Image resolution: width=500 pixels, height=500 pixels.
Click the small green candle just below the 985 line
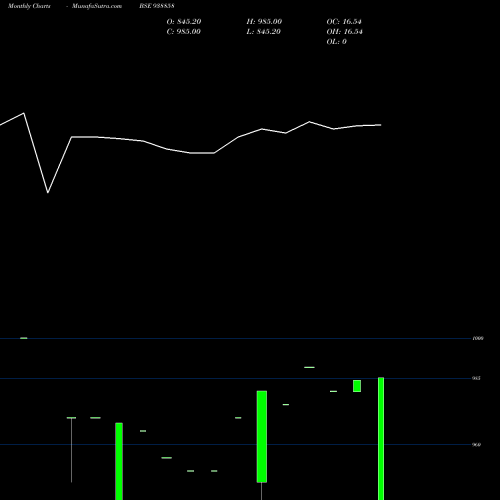coord(357,386)
